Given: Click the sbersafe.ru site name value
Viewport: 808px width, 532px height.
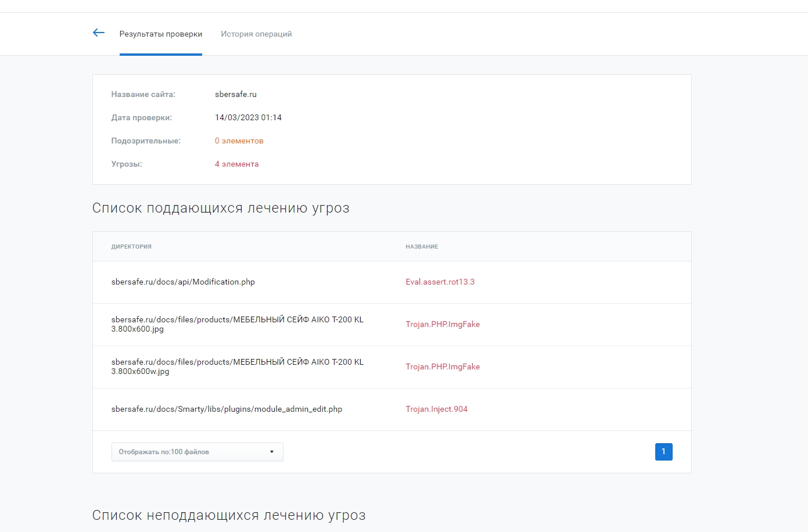Looking at the screenshot, I should pyautogui.click(x=235, y=95).
